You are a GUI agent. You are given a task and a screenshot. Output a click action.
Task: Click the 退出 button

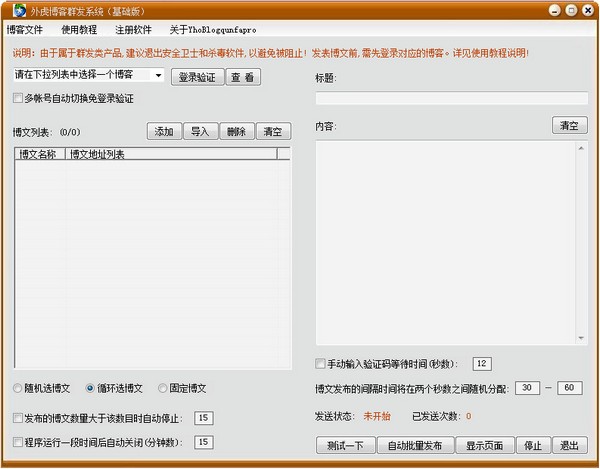tap(570, 445)
